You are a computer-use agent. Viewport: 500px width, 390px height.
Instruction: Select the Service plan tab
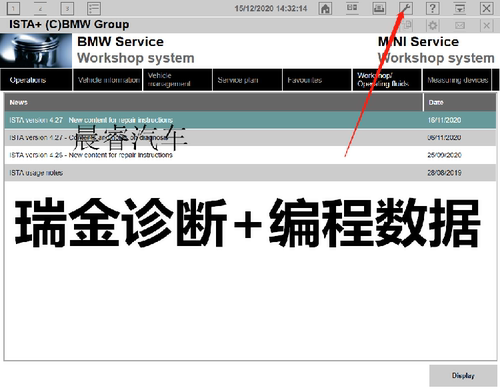point(247,80)
